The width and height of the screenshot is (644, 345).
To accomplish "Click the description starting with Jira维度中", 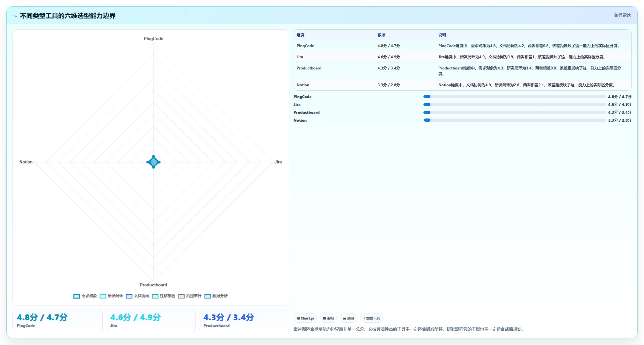I will [x=522, y=57].
